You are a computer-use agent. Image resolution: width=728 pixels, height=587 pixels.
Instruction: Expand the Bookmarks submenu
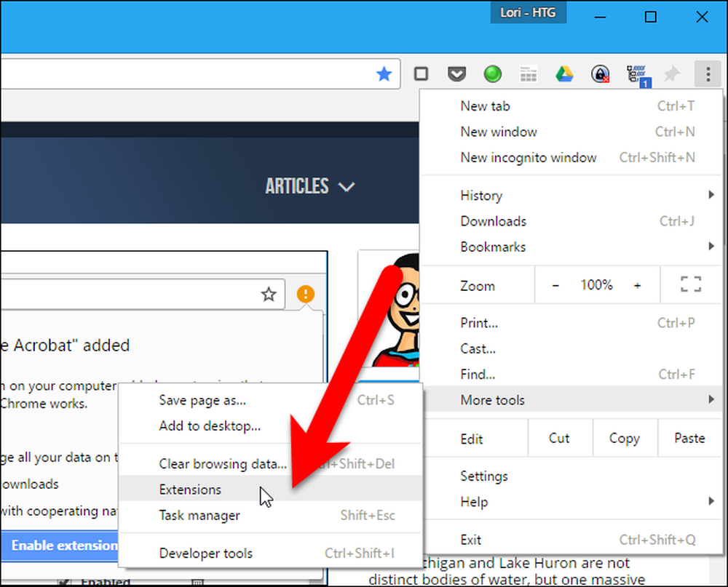(x=571, y=247)
